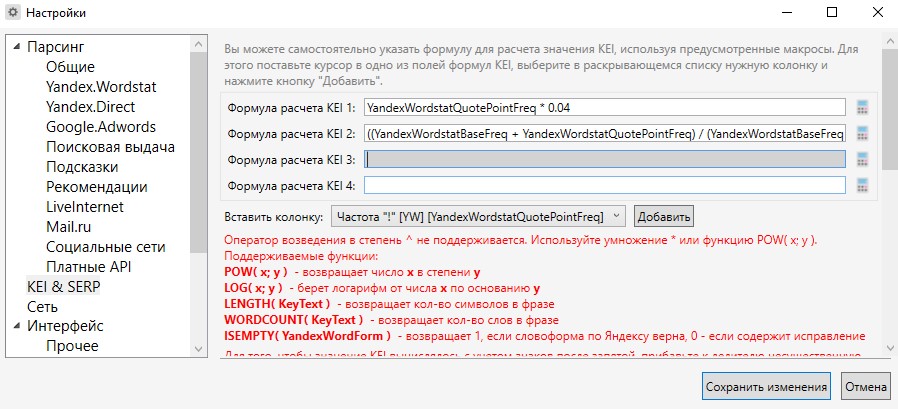Click the Добавить button
The width and height of the screenshot is (898, 409).
click(x=664, y=217)
